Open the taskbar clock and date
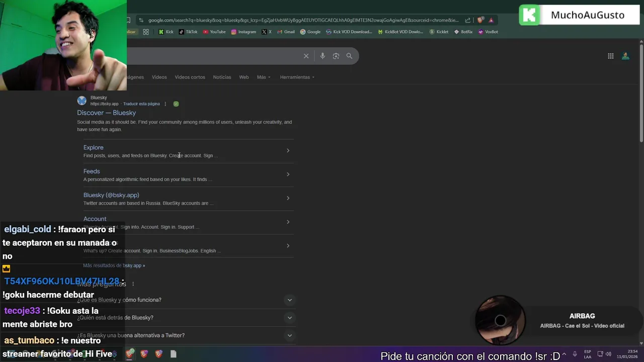Screen dimensions: 644x362 click(627, 354)
